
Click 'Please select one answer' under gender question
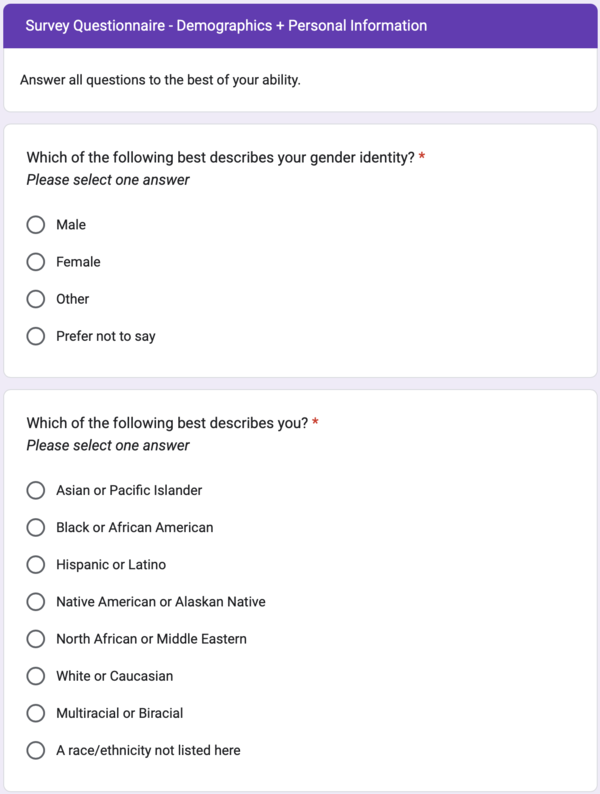point(108,180)
